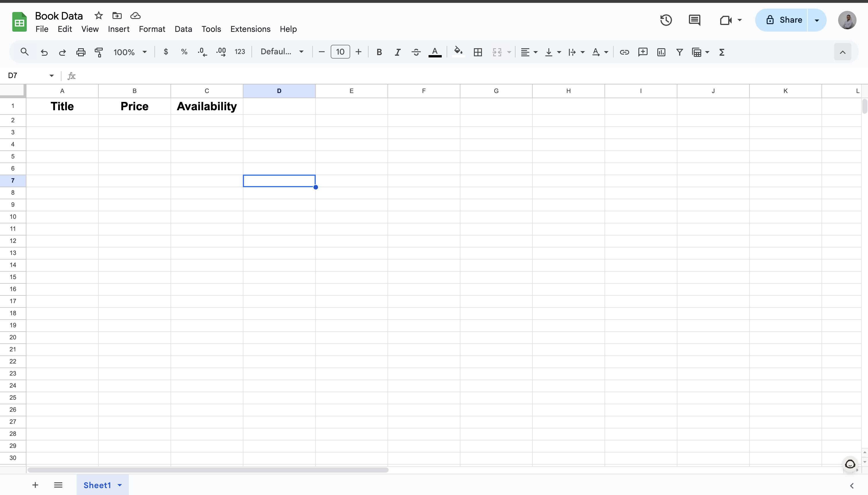The width and height of the screenshot is (868, 495).
Task: Apply percent format to the cell
Action: pyautogui.click(x=184, y=52)
